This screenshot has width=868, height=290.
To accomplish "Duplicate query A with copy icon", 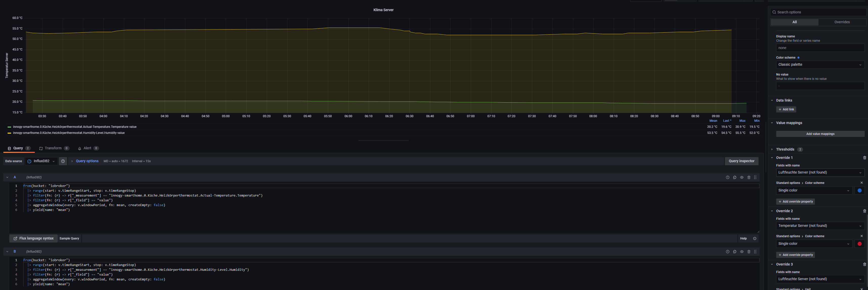I will [x=735, y=177].
